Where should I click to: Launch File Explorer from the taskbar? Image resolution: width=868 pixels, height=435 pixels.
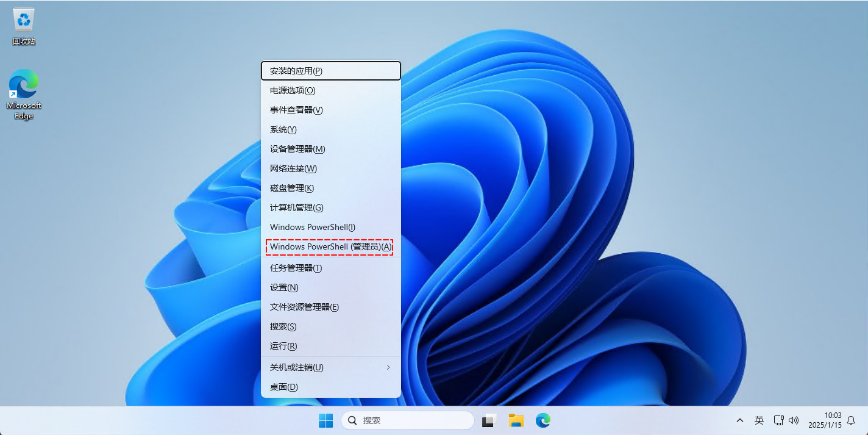click(516, 420)
